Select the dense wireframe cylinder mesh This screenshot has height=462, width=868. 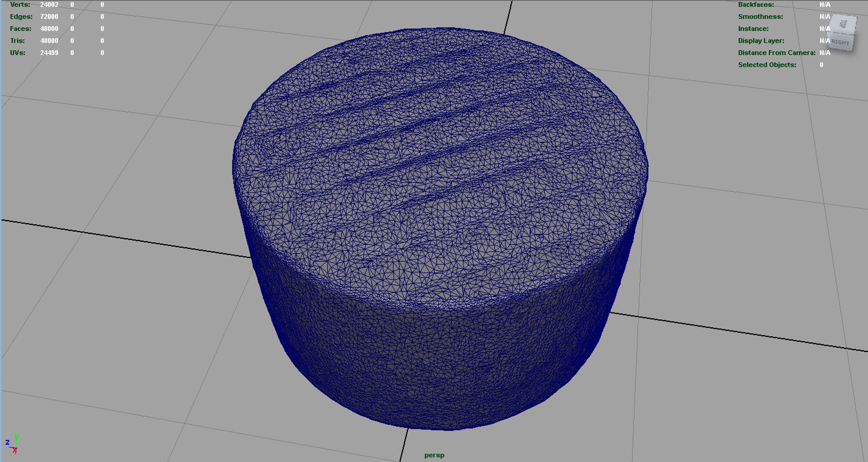click(439, 228)
